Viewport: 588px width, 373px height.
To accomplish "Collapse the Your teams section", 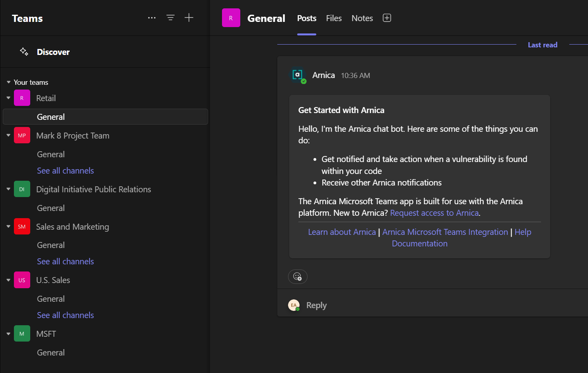I will [9, 82].
